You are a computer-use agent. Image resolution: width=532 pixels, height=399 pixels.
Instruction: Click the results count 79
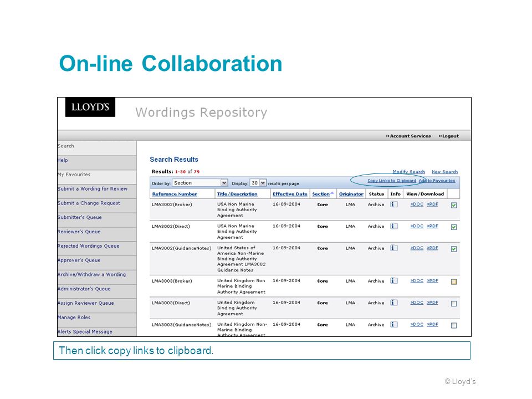(x=197, y=172)
